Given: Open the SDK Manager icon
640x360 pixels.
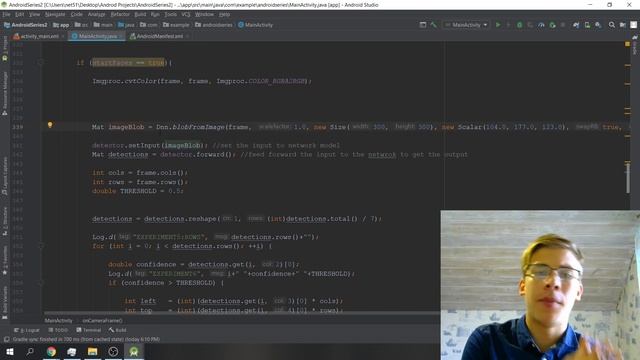Looking at the screenshot, I should coord(598,25).
